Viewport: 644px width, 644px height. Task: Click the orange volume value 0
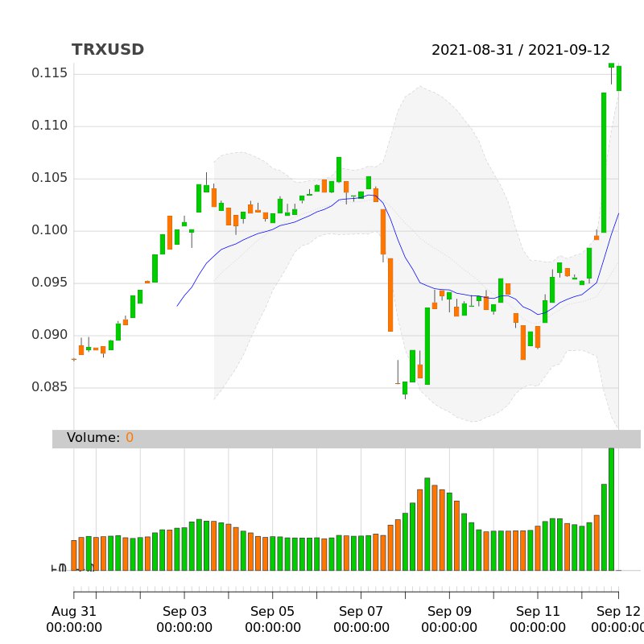(130, 438)
